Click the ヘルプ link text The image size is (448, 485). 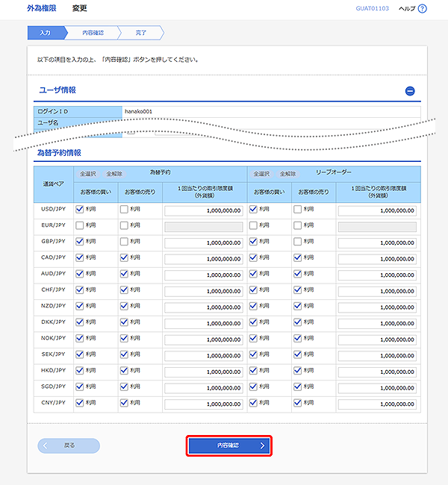407,9
